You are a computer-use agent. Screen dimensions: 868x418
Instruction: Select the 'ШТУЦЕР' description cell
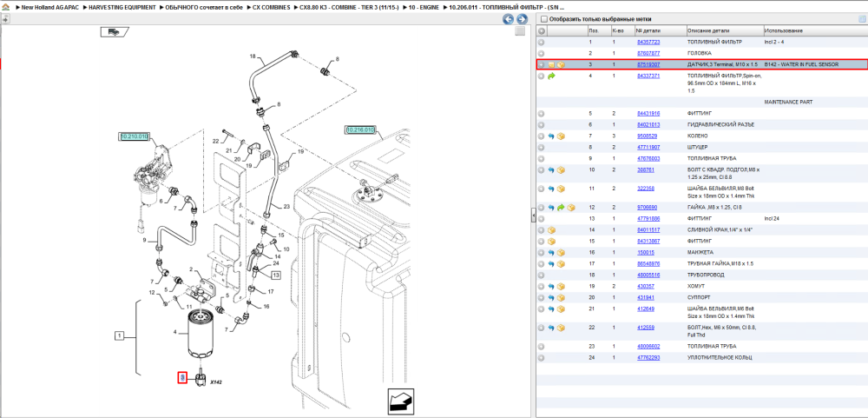pyautogui.click(x=698, y=148)
